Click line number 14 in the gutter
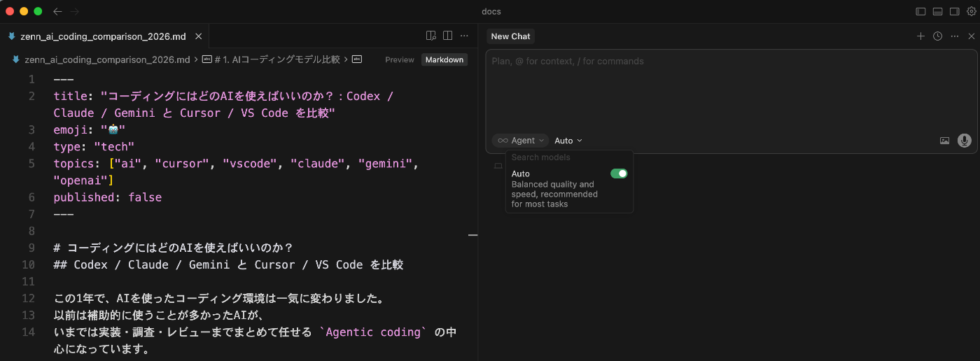980x361 pixels. click(x=28, y=332)
